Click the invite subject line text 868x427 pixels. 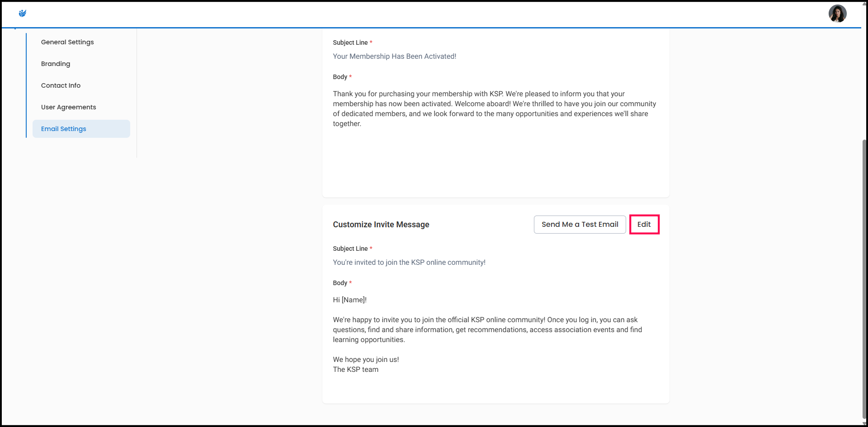[x=409, y=263]
